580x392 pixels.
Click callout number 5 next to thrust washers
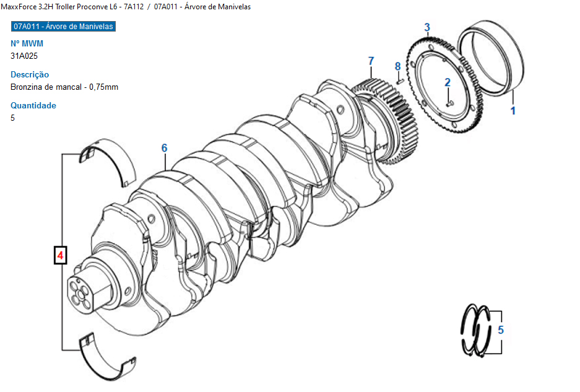pyautogui.click(x=501, y=330)
